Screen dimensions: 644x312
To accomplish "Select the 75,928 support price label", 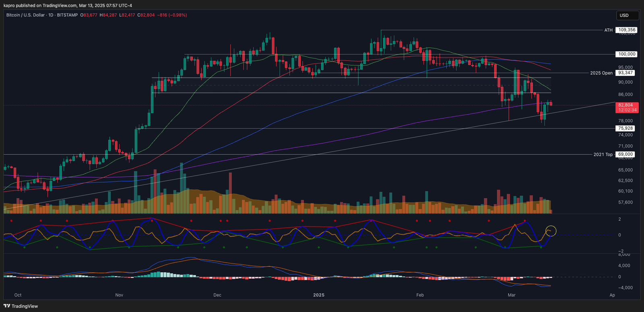I will [625, 129].
